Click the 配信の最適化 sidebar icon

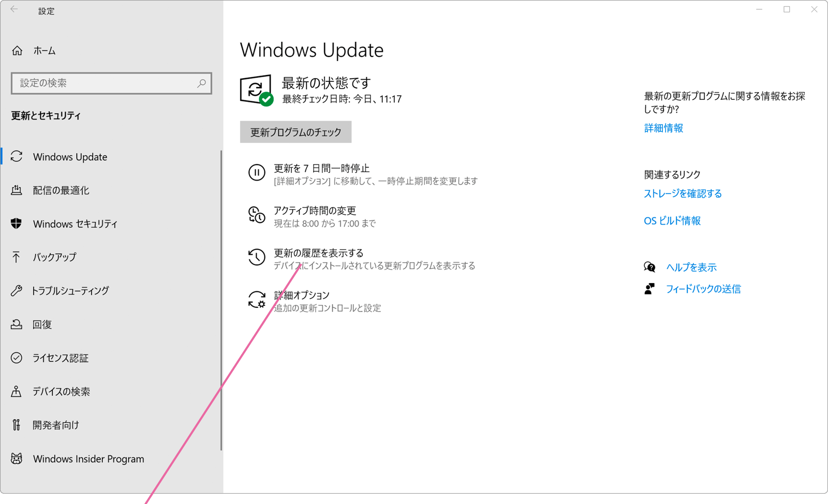17,190
